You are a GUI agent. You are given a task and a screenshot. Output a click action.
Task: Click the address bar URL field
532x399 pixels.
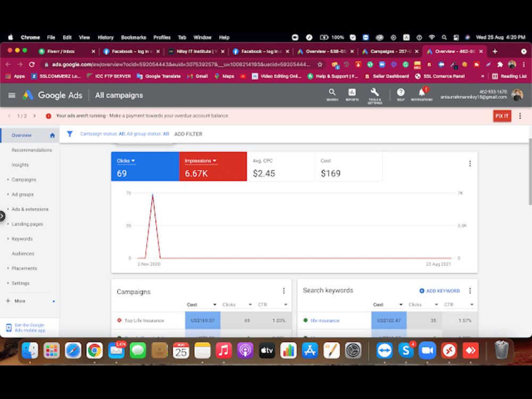click(180, 64)
